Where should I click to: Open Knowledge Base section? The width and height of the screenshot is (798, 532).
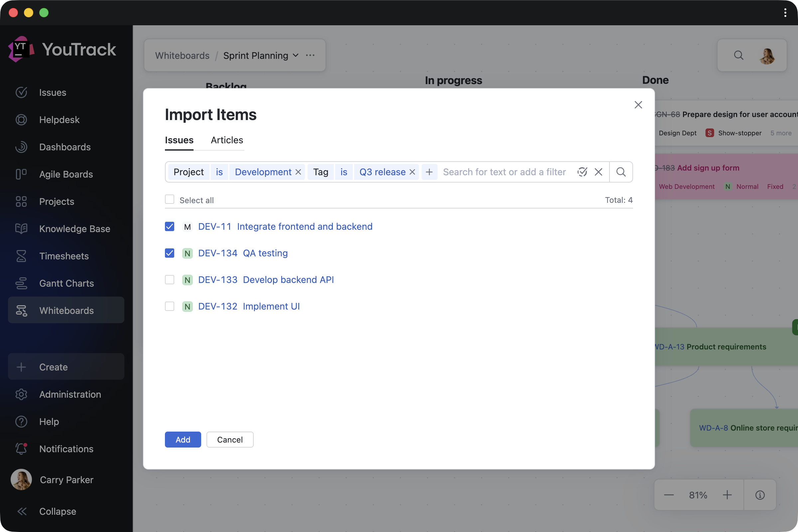point(74,228)
